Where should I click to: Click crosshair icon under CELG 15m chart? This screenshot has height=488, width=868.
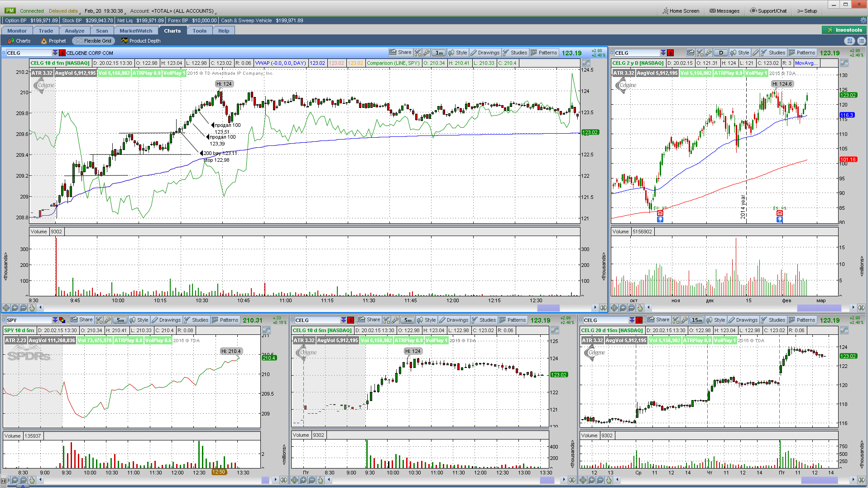(x=583, y=480)
